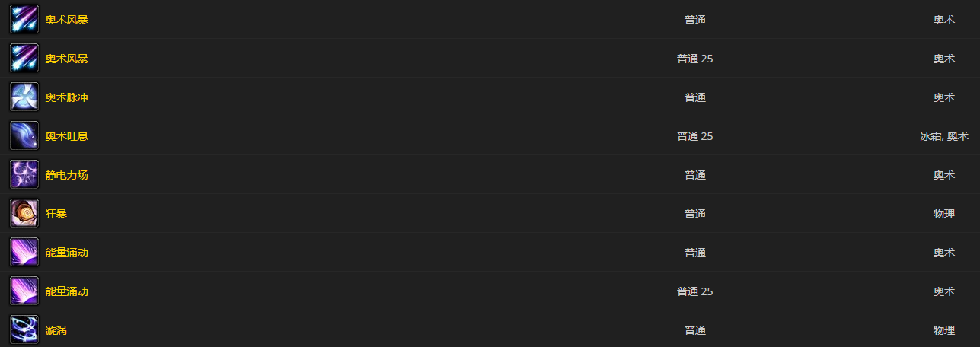This screenshot has width=980, height=347.
Task: Click the 狂暴 spell icon
Action: click(24, 214)
